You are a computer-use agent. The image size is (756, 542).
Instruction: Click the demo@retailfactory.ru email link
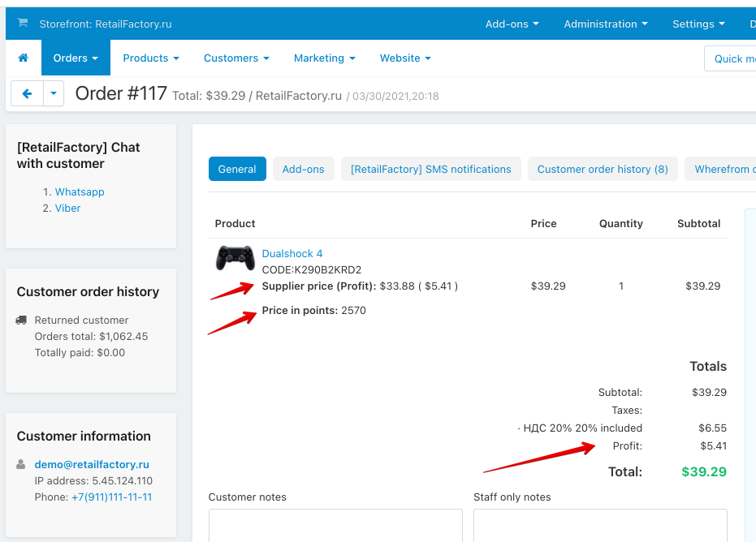pos(92,464)
